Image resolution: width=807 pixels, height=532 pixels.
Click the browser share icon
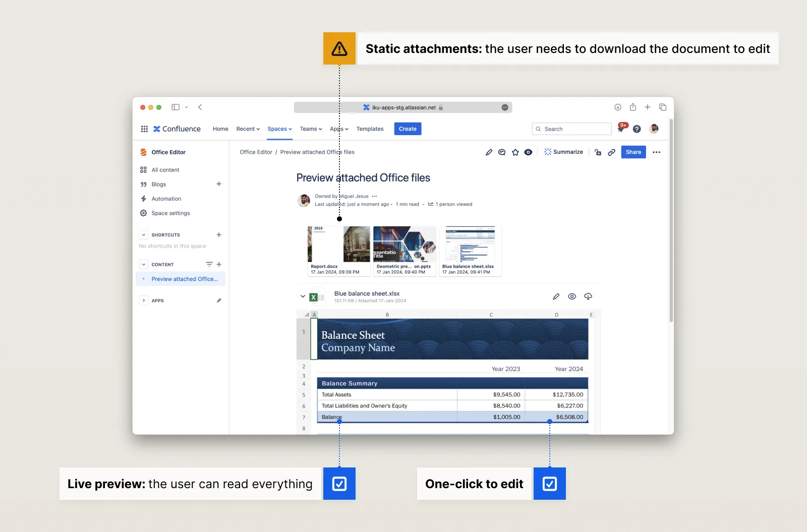[633, 107]
